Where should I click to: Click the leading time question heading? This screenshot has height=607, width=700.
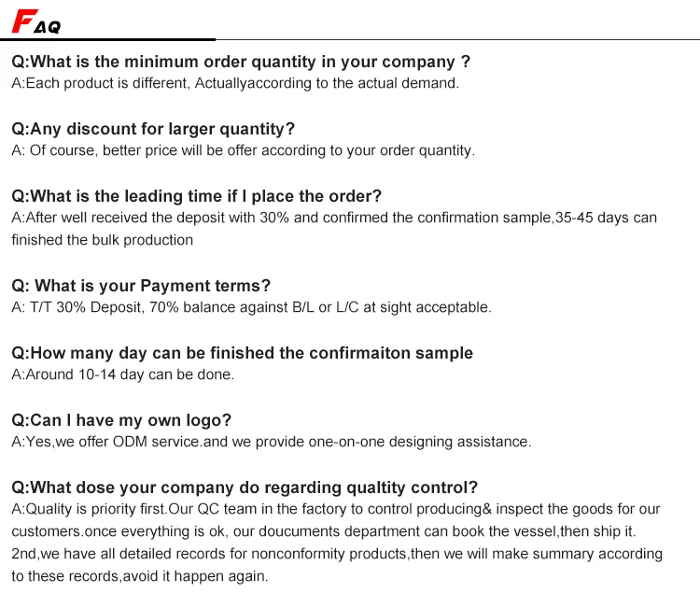click(x=196, y=196)
